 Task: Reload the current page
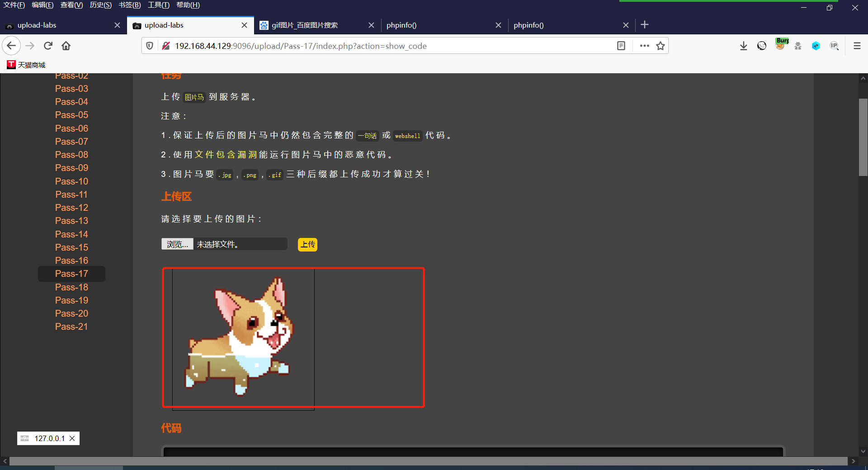pyautogui.click(x=48, y=46)
